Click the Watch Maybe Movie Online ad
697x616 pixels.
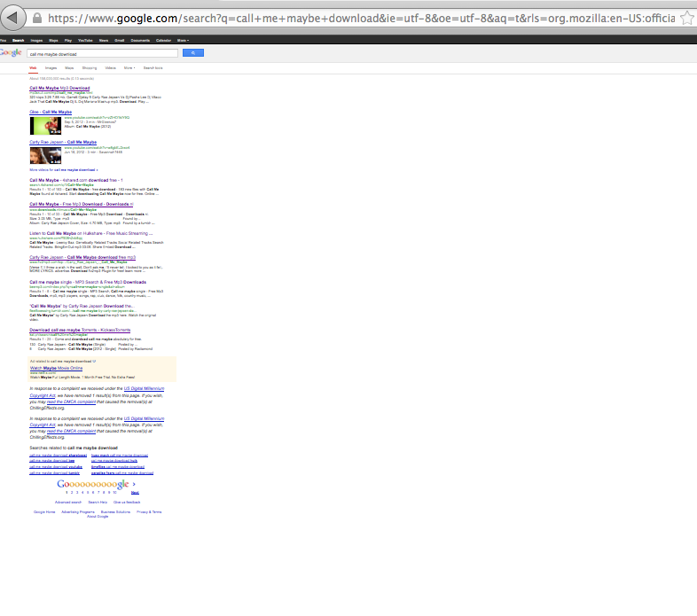[56, 367]
